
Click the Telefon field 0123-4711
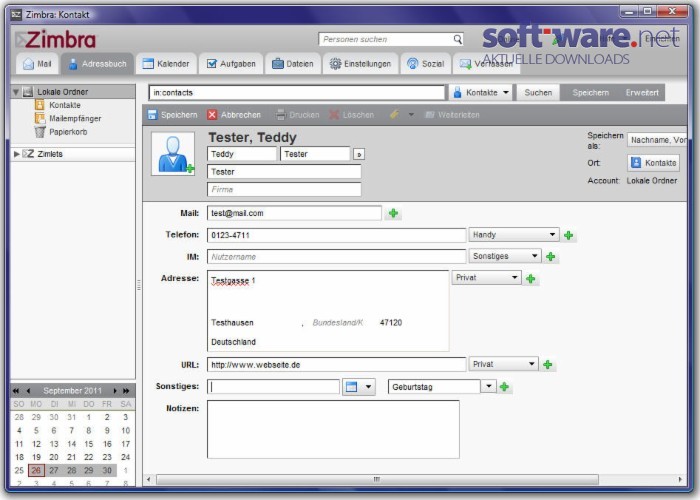[336, 235]
